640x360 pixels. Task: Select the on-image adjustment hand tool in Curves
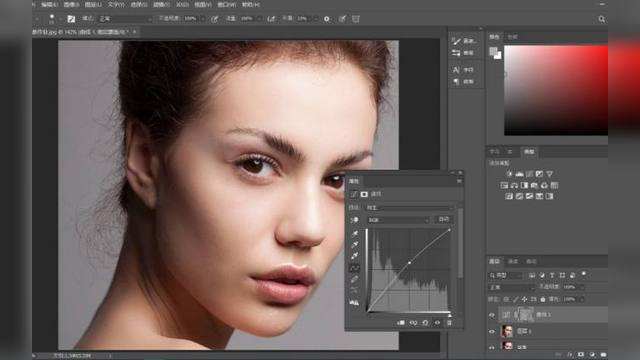pyautogui.click(x=355, y=220)
